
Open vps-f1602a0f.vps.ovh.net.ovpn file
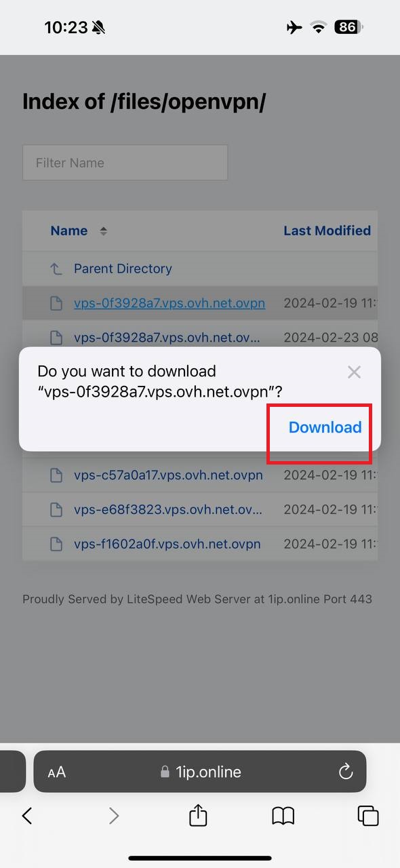167,544
